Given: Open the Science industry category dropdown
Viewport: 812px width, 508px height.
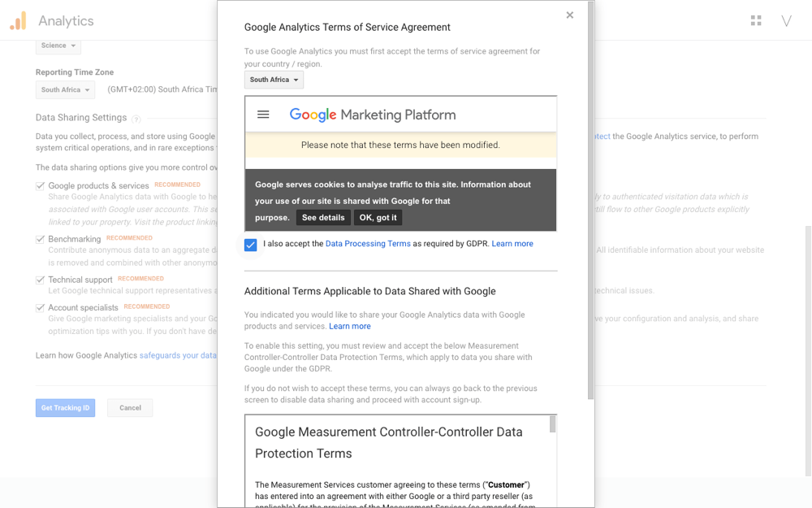Looking at the screenshot, I should (x=58, y=46).
